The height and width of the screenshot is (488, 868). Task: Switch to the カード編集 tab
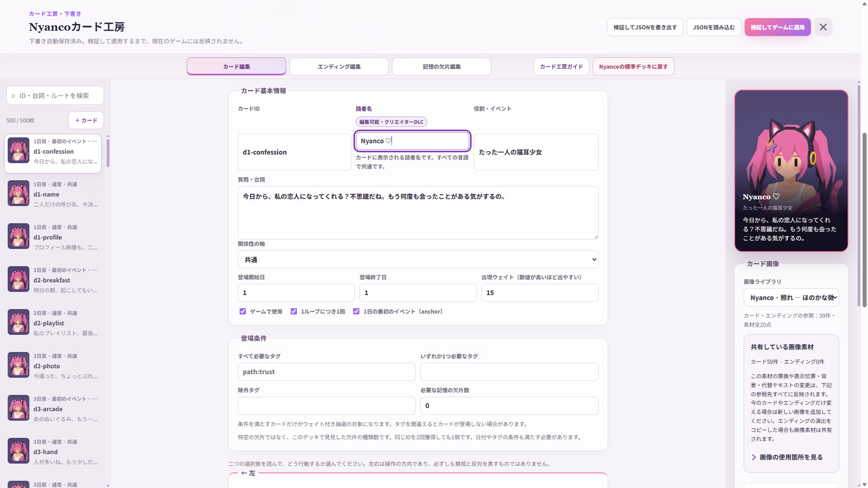236,66
